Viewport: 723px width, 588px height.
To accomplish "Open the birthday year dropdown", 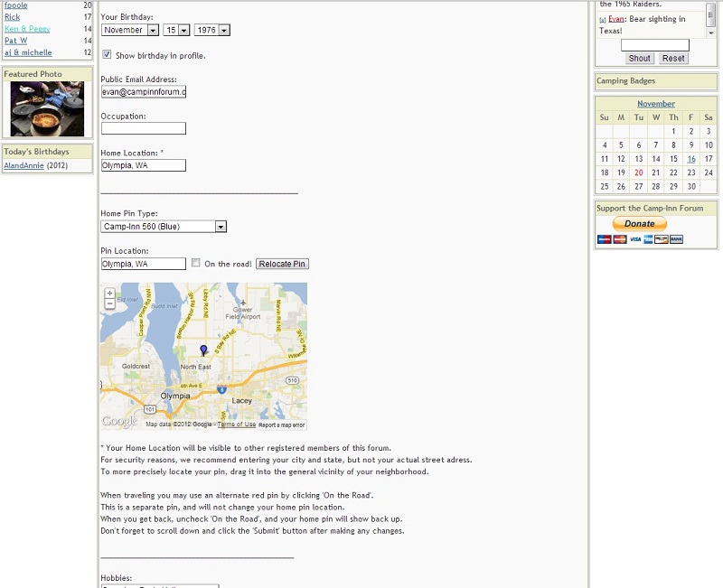I will coord(212,30).
